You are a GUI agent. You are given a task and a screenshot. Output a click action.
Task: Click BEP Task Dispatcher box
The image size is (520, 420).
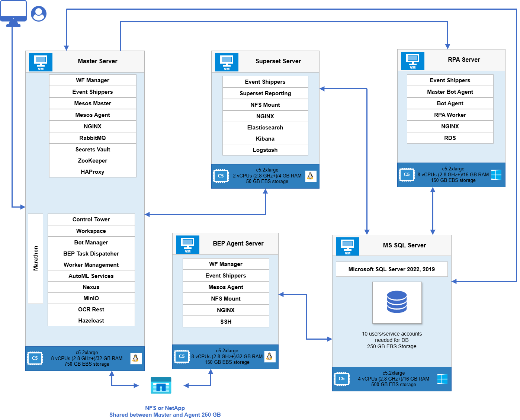(x=91, y=254)
